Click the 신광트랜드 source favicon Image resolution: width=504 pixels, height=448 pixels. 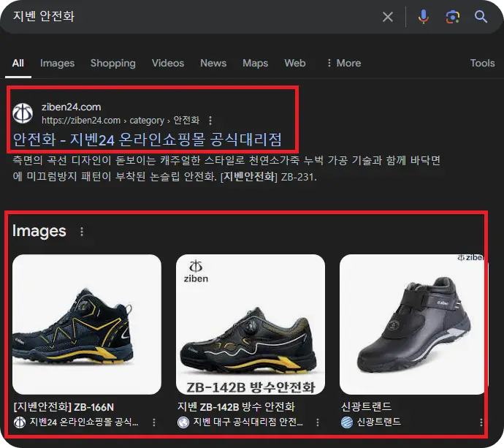point(347,422)
